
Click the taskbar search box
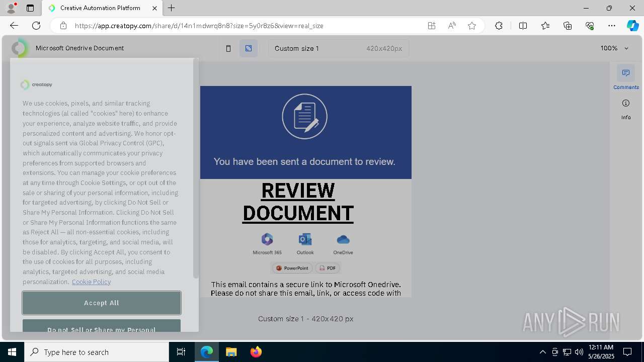(x=97, y=352)
